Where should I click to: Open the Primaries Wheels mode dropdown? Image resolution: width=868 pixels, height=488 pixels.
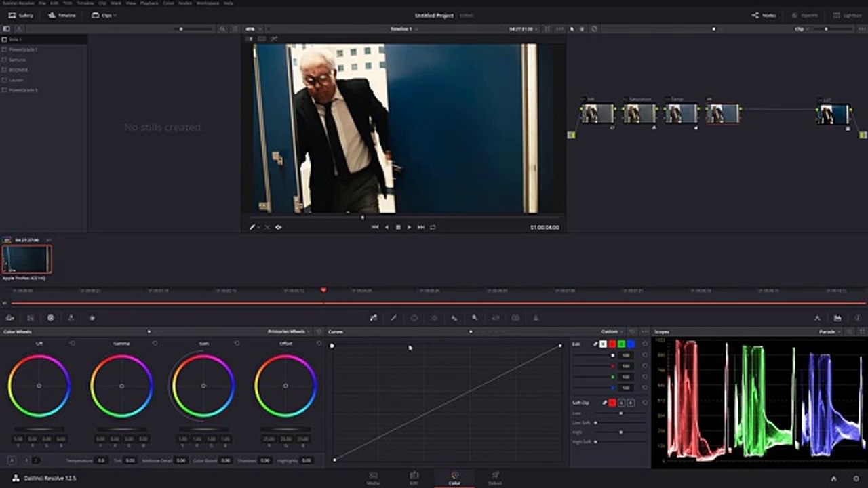289,331
